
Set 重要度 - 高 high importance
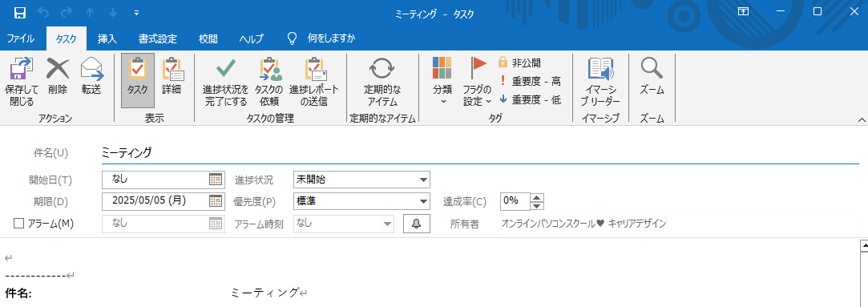tap(530, 81)
